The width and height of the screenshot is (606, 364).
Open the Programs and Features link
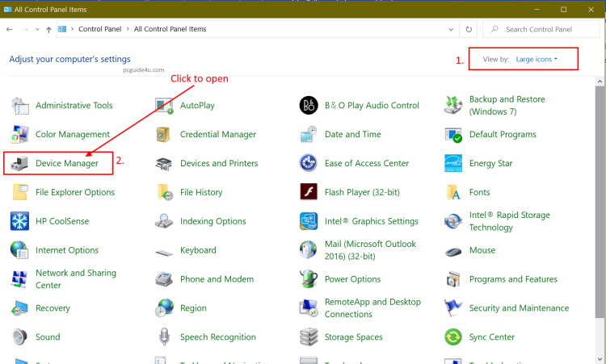point(513,279)
